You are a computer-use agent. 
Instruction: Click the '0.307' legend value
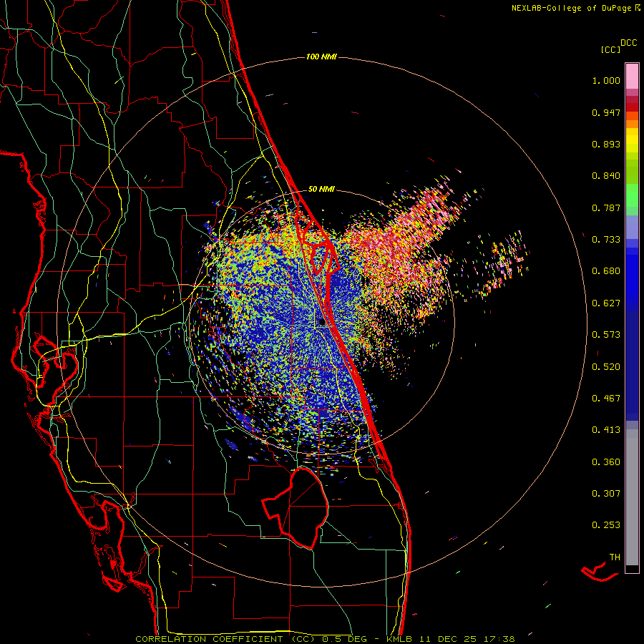coord(606,494)
